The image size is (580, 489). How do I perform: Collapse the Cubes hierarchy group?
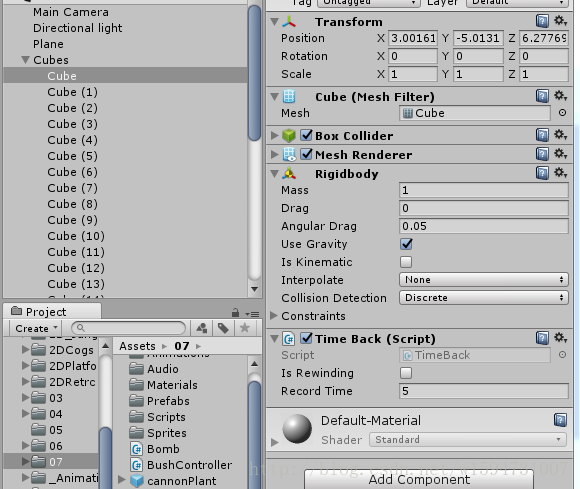tap(25, 60)
